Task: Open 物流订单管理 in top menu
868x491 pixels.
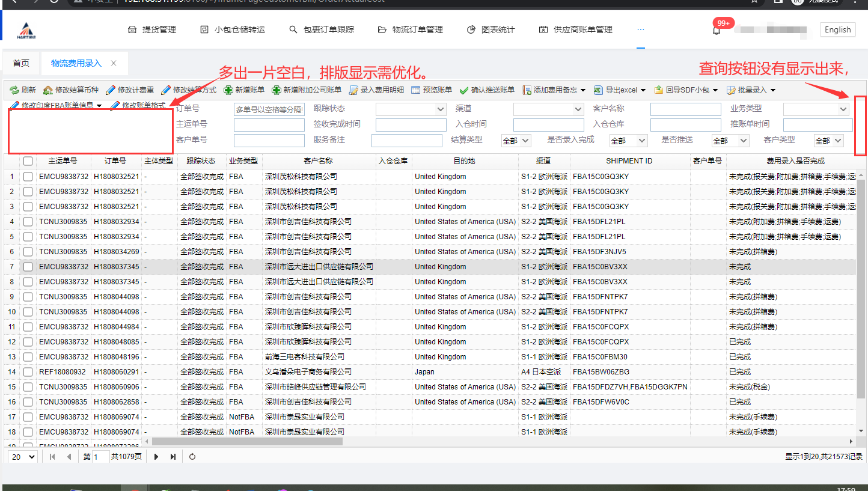Action: pos(411,29)
